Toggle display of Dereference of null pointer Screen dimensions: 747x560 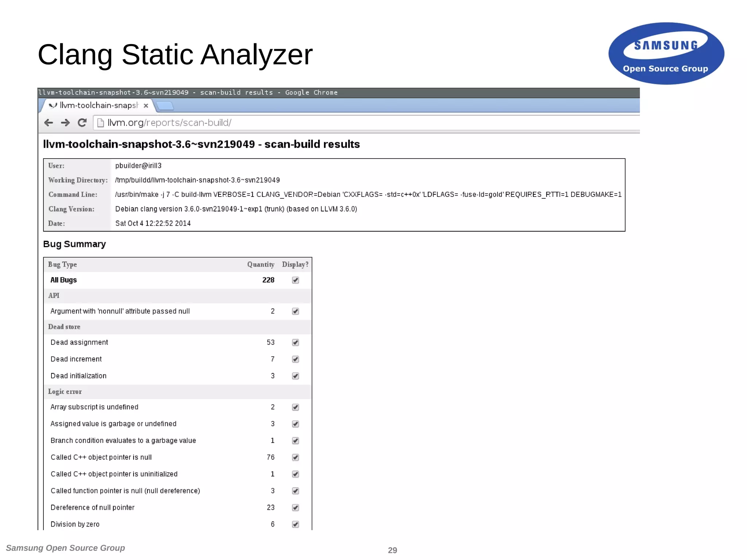point(295,508)
